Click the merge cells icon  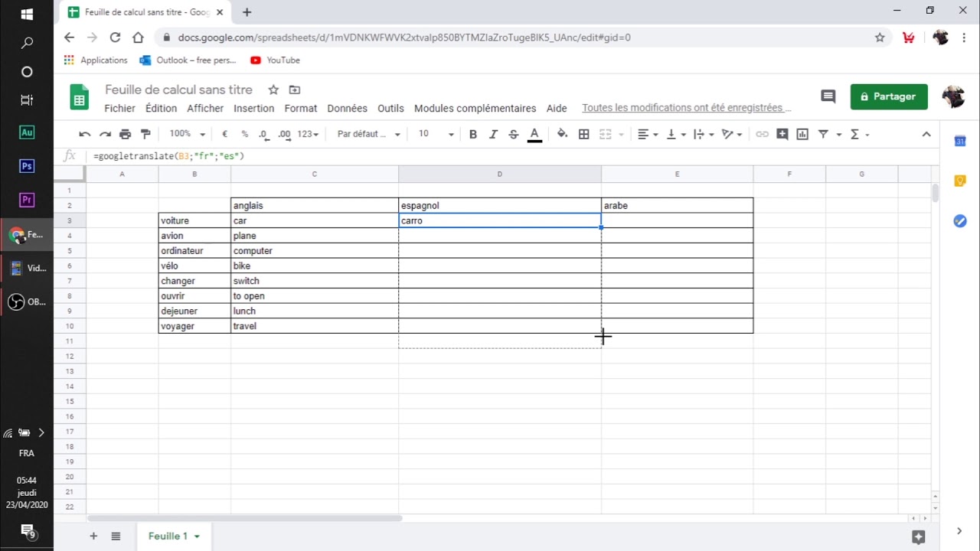(605, 134)
